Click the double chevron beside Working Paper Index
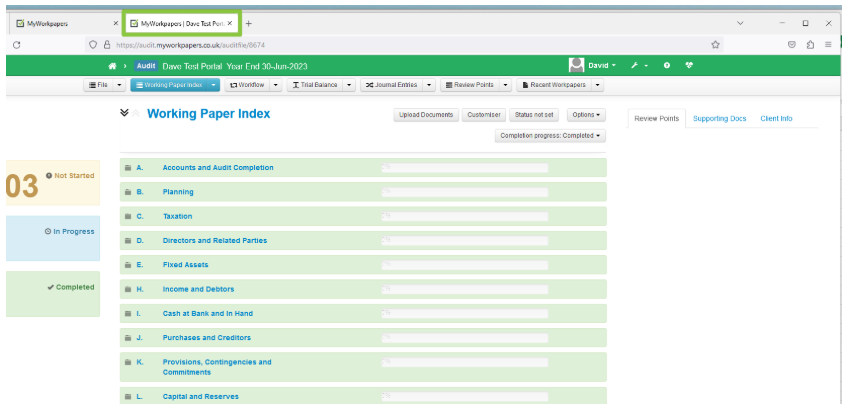This screenshot has height=414, width=850. 124,113
